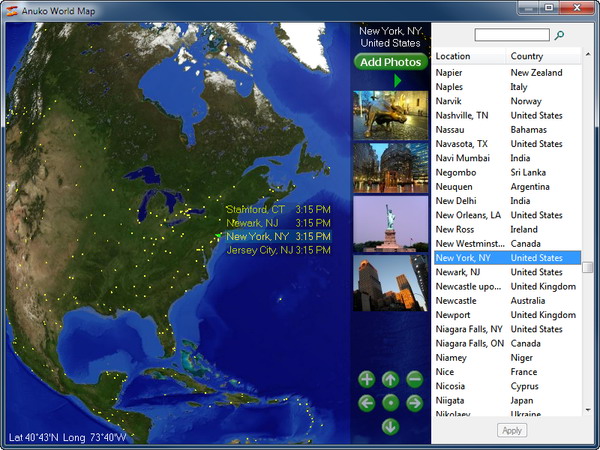Click the location list scrollbar thumb

[588, 267]
